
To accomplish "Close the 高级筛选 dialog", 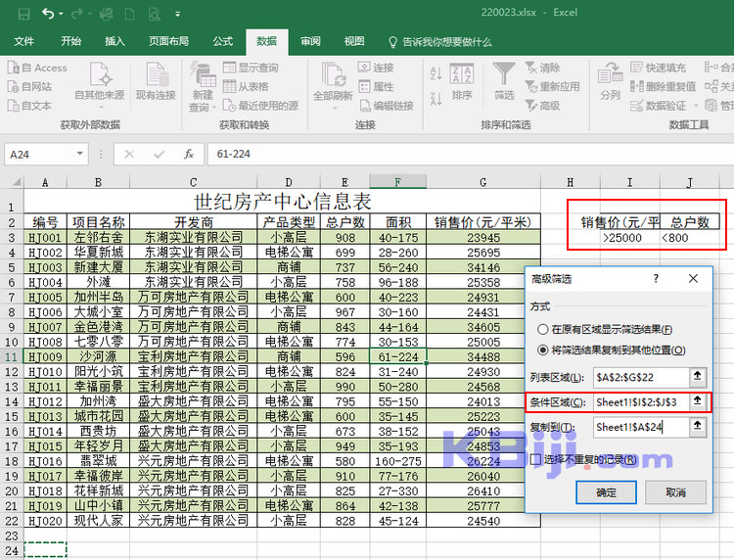I will (693, 279).
